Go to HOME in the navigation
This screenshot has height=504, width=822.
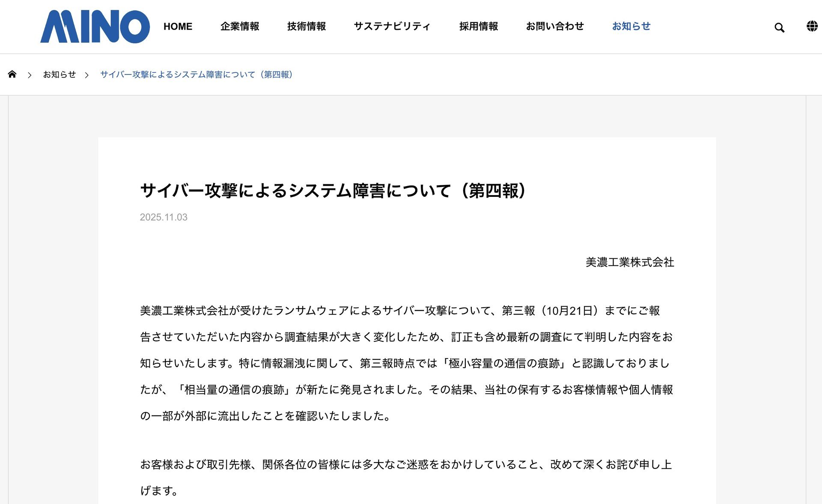[x=178, y=27]
